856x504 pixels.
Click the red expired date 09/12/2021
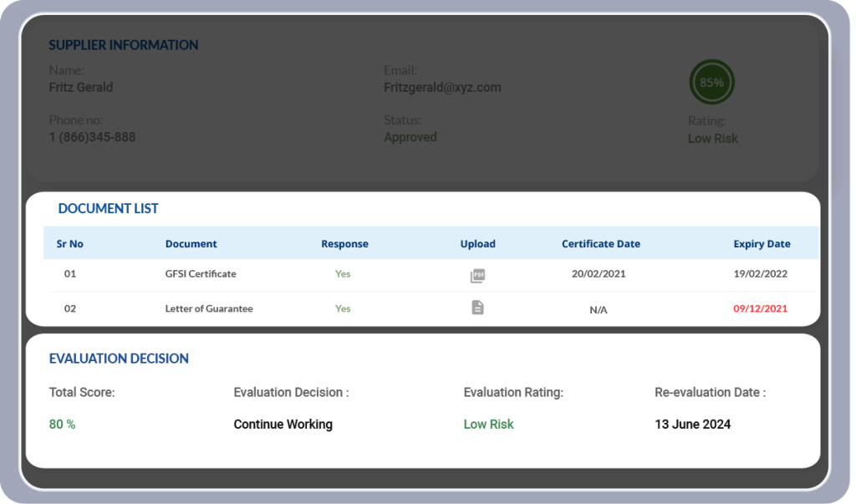pos(760,309)
